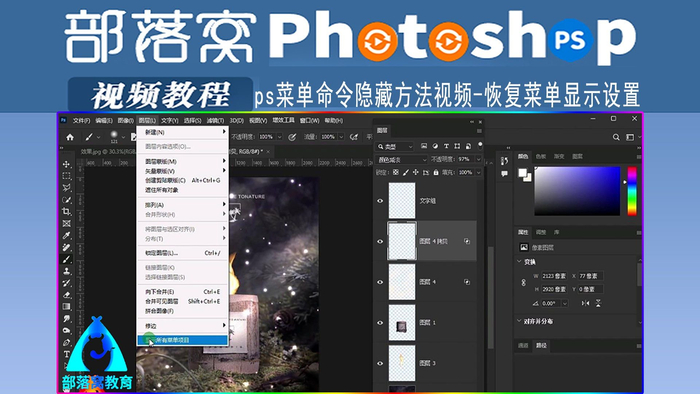Choose 显示所有菜单项目 entry
Screen dimensions: 700x394
[x=183, y=340]
